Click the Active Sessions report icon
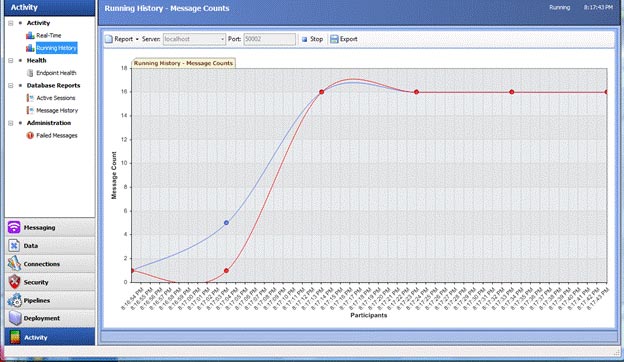 (x=30, y=98)
